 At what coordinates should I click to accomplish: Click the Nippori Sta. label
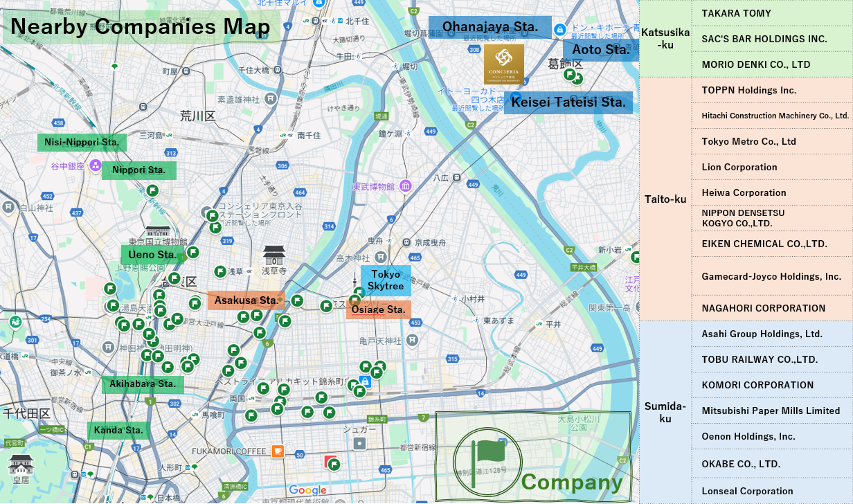click(x=138, y=170)
